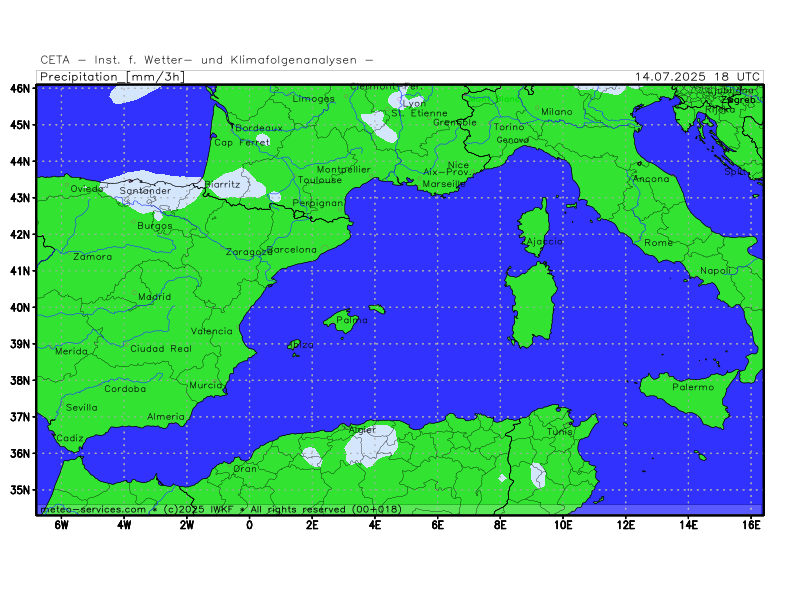Click the Burgos label
This screenshot has height=600, width=800.
[155, 226]
